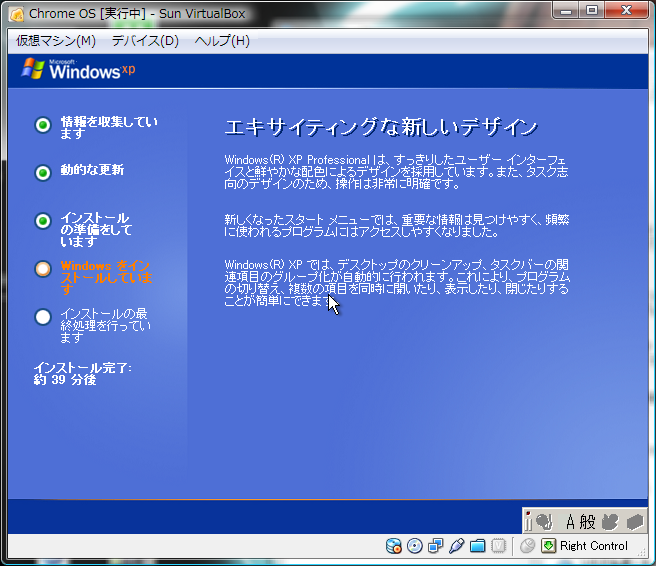Click the hard disk activity status icon
Screen dimensions: 656x566
pyautogui.click(x=394, y=546)
